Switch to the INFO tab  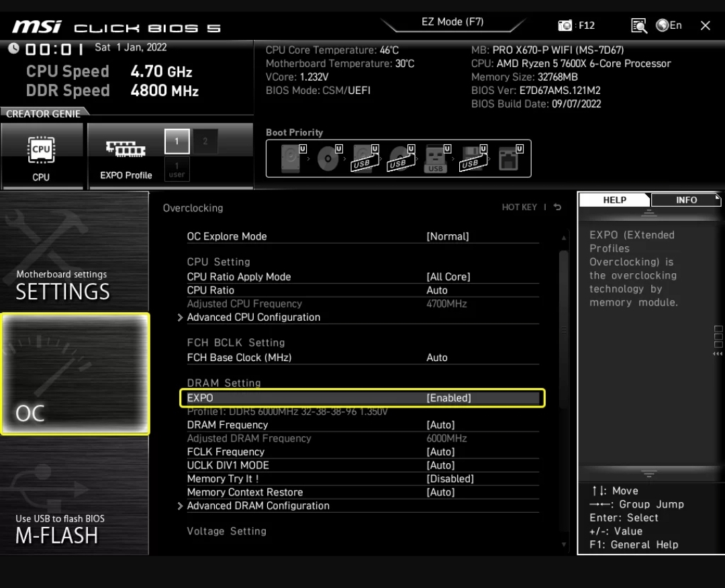click(x=685, y=200)
